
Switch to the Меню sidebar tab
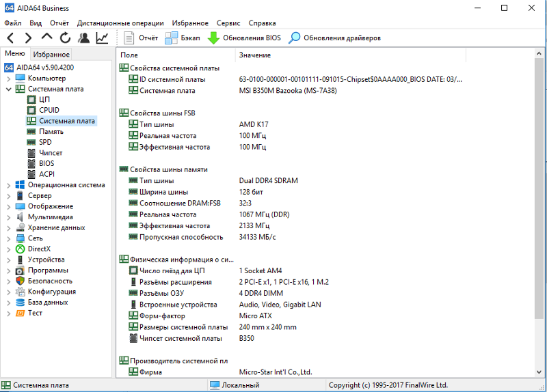pyautogui.click(x=15, y=53)
